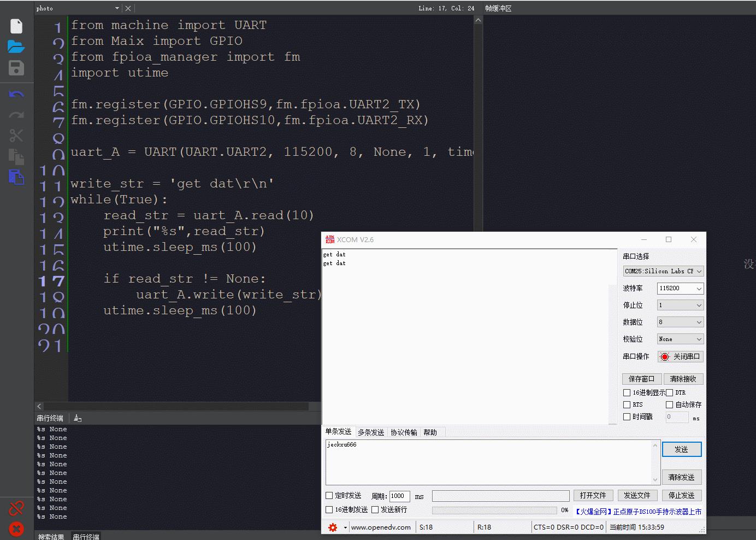
Task: Stop the running script with red X
Action: pyautogui.click(x=16, y=529)
